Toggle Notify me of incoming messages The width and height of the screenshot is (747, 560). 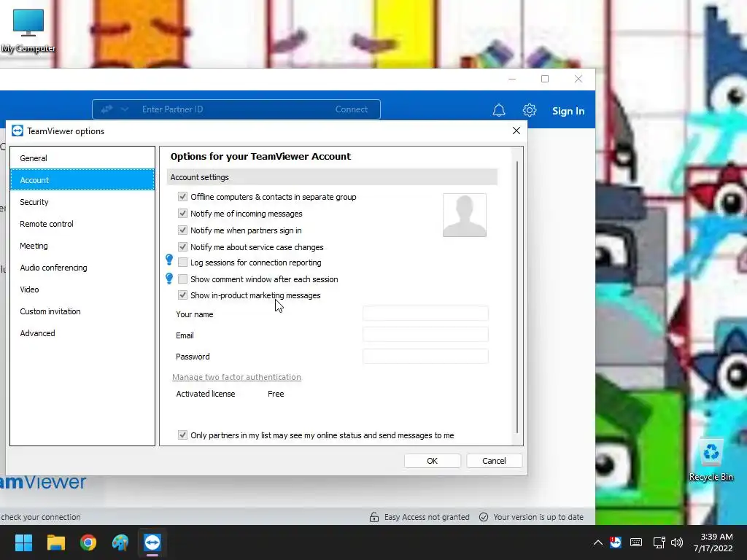click(x=182, y=214)
